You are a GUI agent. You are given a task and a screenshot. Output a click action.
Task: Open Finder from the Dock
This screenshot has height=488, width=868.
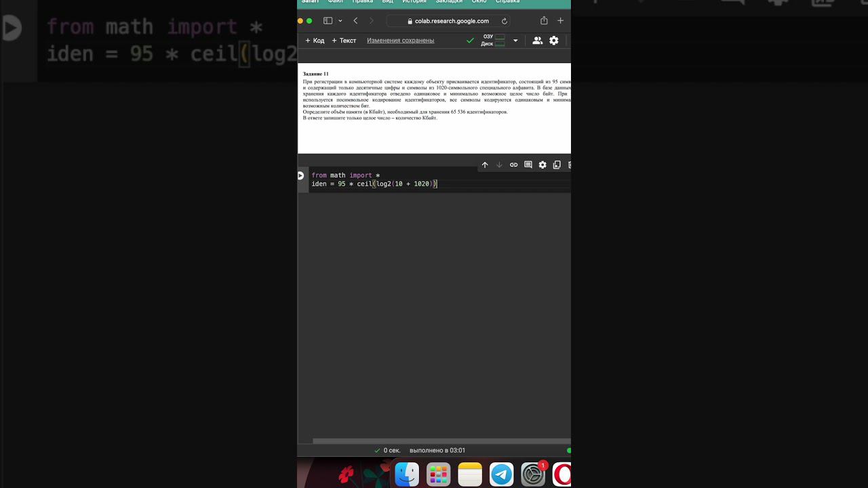point(407,474)
